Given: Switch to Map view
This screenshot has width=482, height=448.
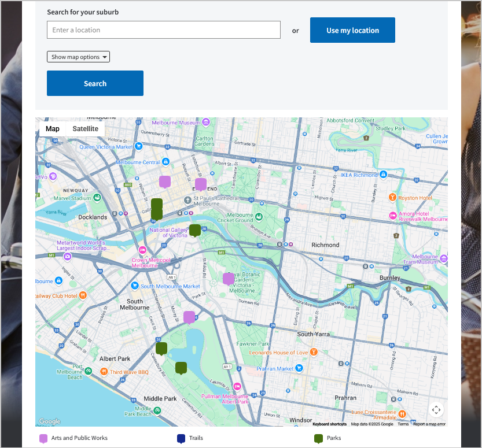Looking at the screenshot, I should pyautogui.click(x=52, y=128).
